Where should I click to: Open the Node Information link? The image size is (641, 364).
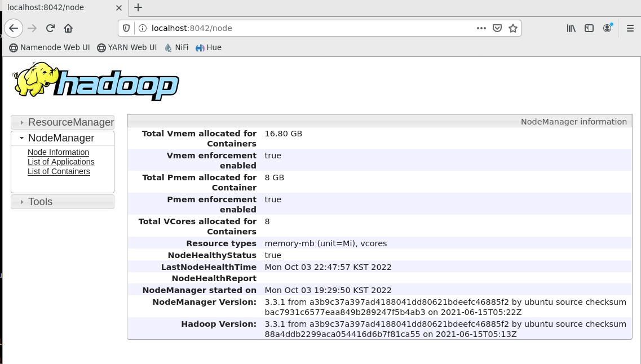coord(58,152)
